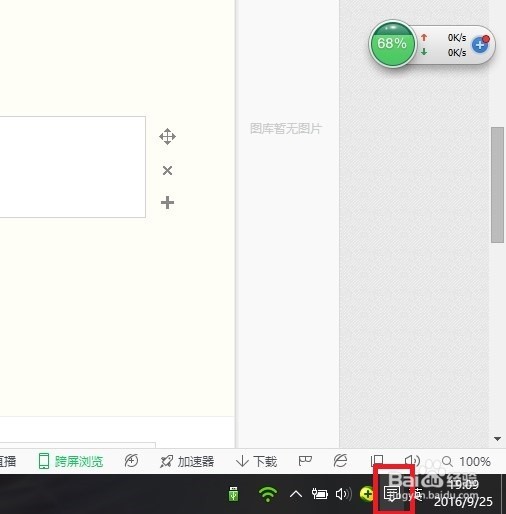
Task: Click the scrollbar down arrow
Action: click(x=497, y=439)
